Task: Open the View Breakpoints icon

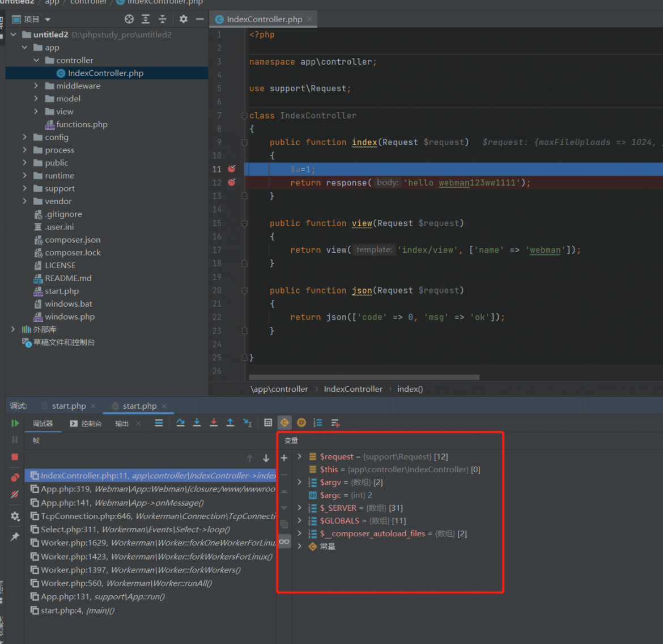Action: point(14,477)
